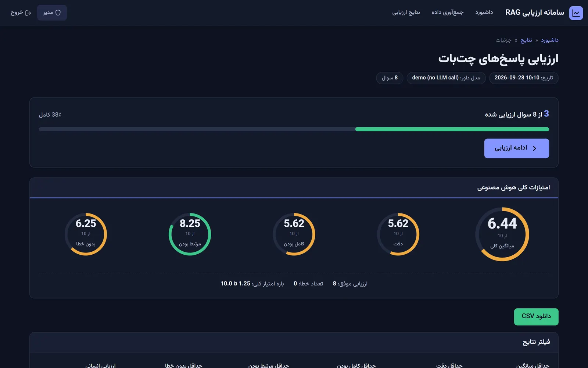Click the date chip 2026-09-28 10:10
Image resolution: width=588 pixels, height=368 pixels.
pyautogui.click(x=524, y=78)
